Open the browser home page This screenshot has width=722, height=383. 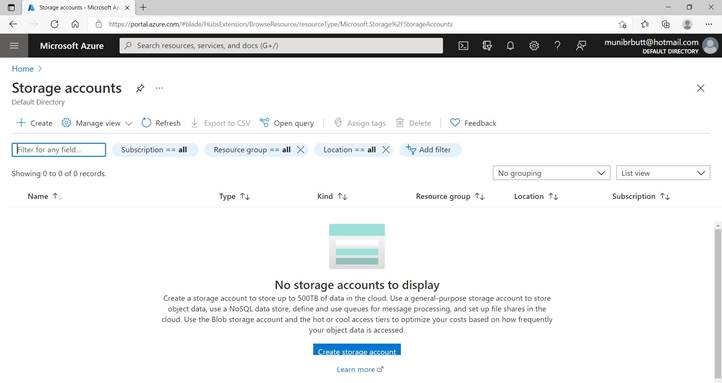point(75,24)
